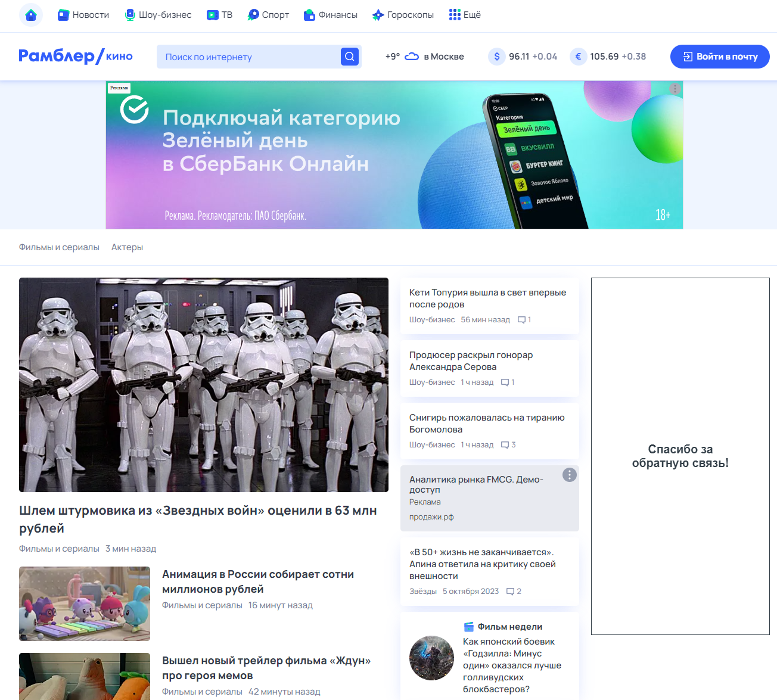Open the Ждун trailer thumbnail
Image resolution: width=777 pixels, height=700 pixels.
pos(85,676)
